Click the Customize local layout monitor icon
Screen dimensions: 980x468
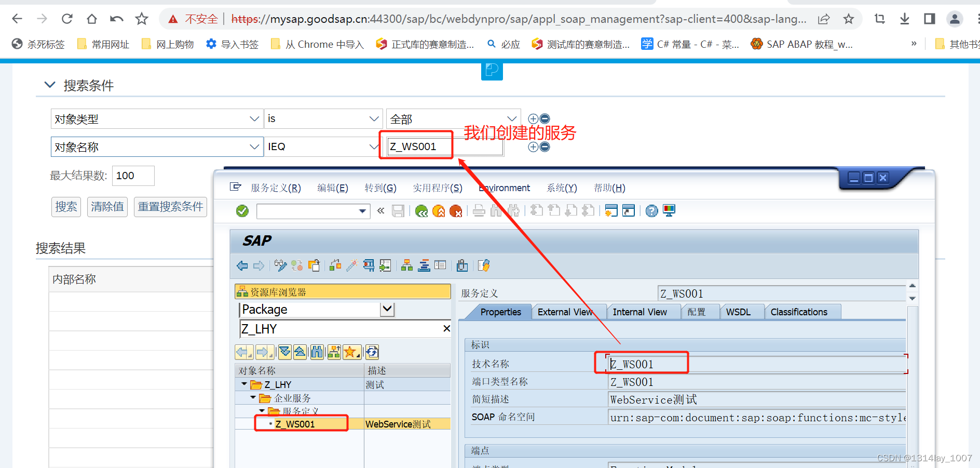click(669, 211)
